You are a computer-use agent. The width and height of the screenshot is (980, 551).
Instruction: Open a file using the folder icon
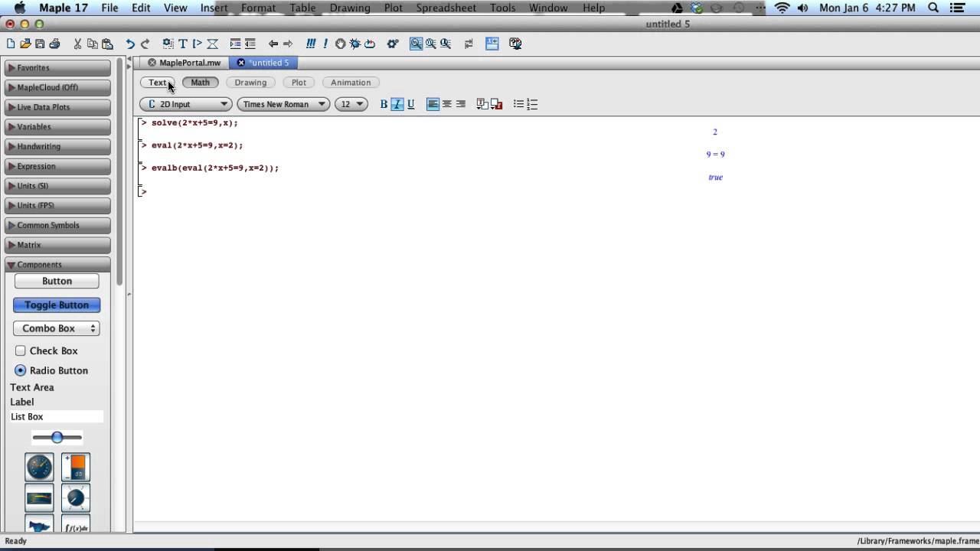(25, 44)
